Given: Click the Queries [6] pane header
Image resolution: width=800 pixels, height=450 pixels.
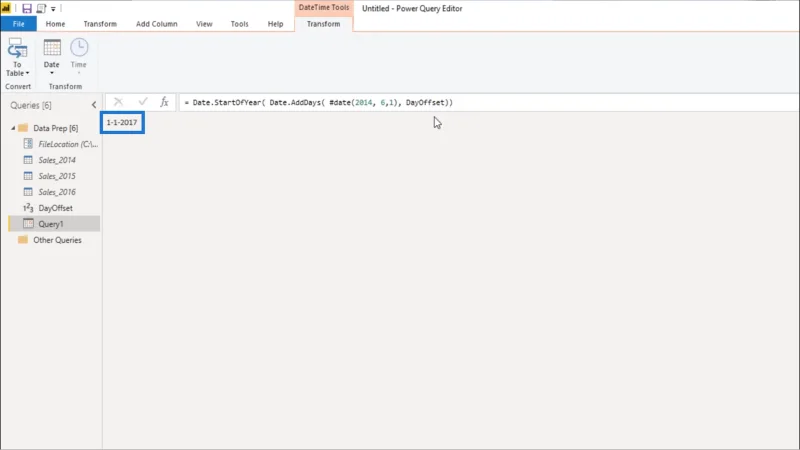Looking at the screenshot, I should [31, 105].
